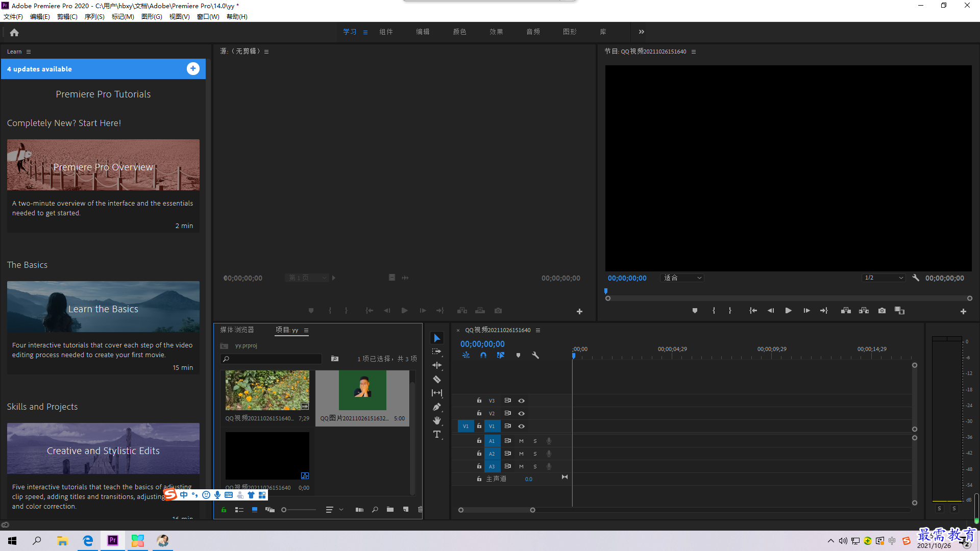Click the Home icon
Image resolution: width=980 pixels, height=551 pixels.
coord(14,32)
